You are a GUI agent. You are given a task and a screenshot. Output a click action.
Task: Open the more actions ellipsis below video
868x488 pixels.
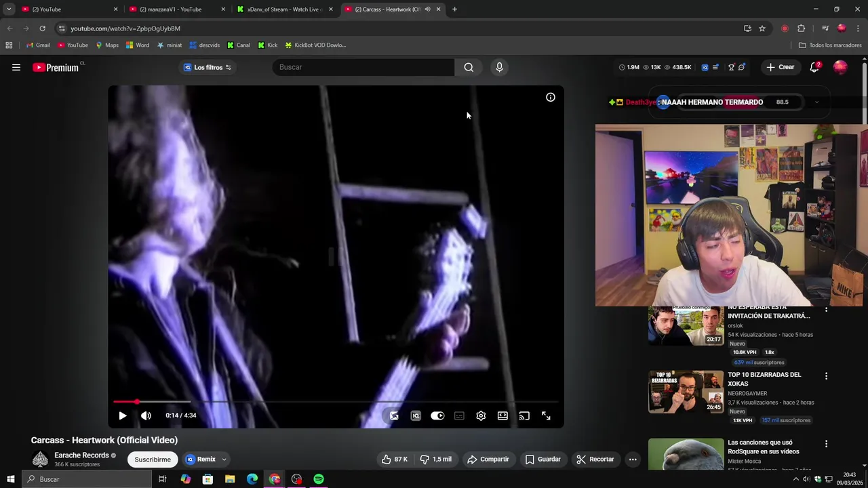pos(633,460)
